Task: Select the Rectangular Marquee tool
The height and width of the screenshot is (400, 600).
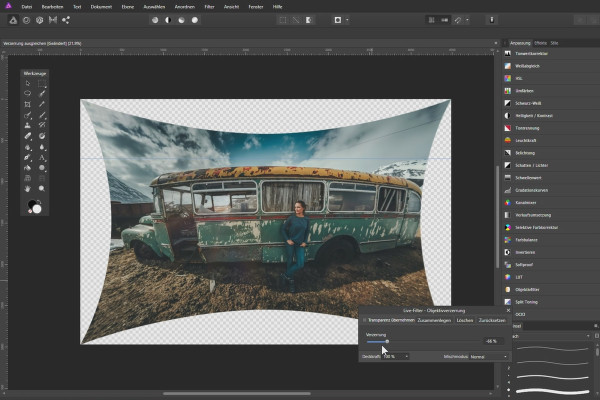Action: tap(42, 83)
